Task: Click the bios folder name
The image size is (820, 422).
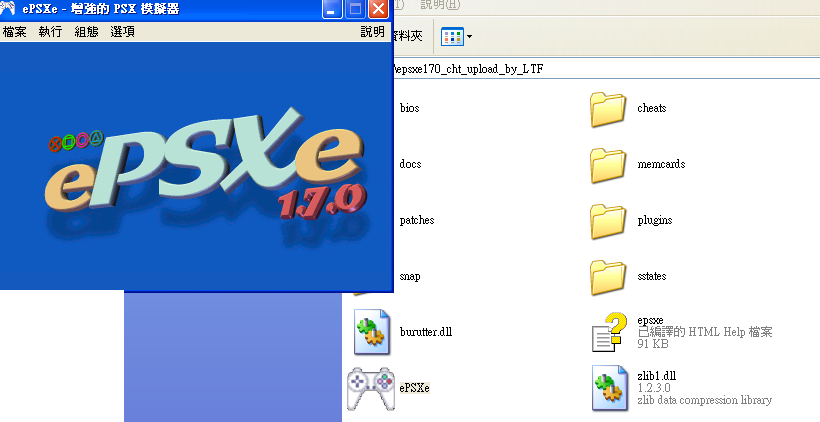Action: coord(409,108)
